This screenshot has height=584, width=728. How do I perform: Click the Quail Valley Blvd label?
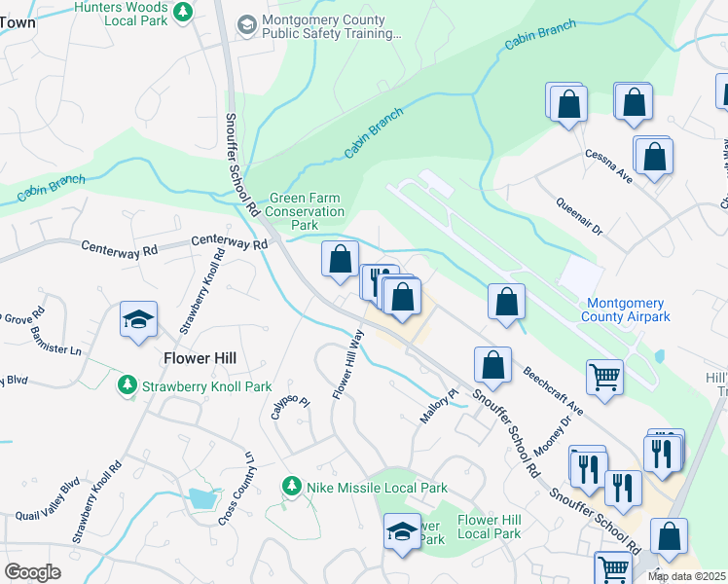click(x=48, y=499)
